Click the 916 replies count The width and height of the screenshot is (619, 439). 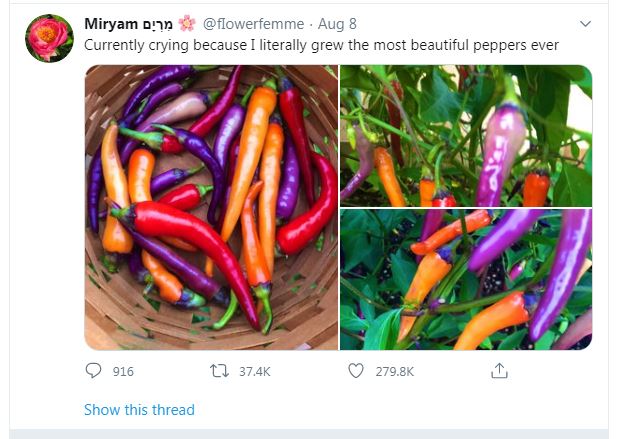click(x=123, y=371)
